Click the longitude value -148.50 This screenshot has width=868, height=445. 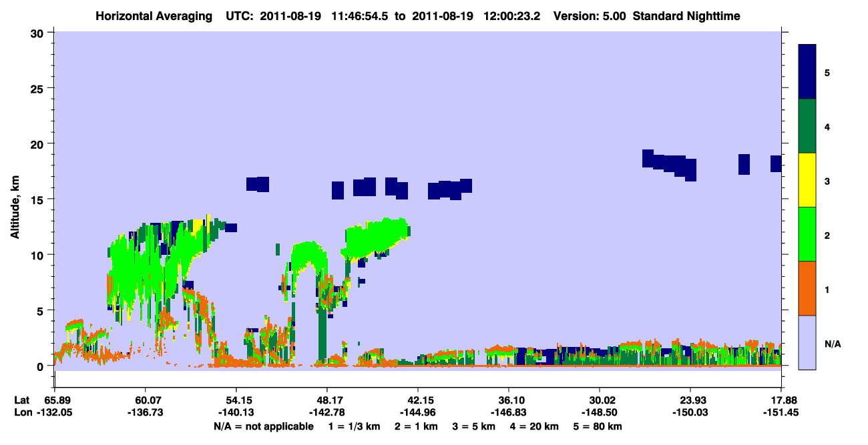(x=600, y=413)
